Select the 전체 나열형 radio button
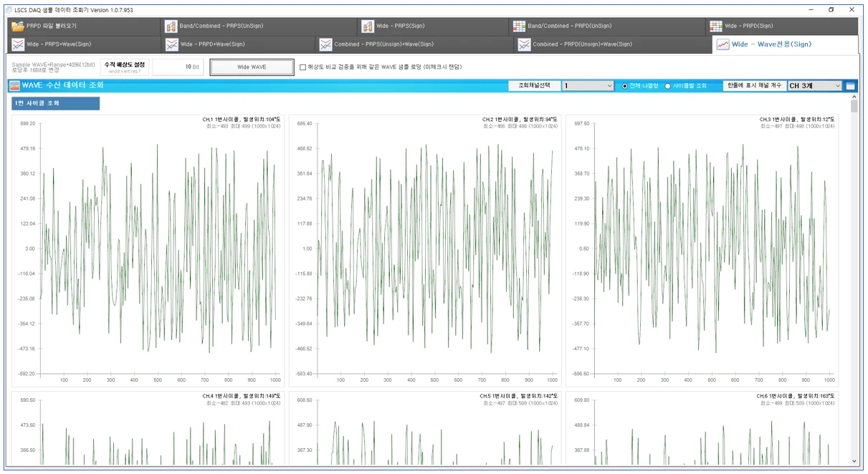Image resolution: width=868 pixels, height=474 pixels. pos(625,86)
